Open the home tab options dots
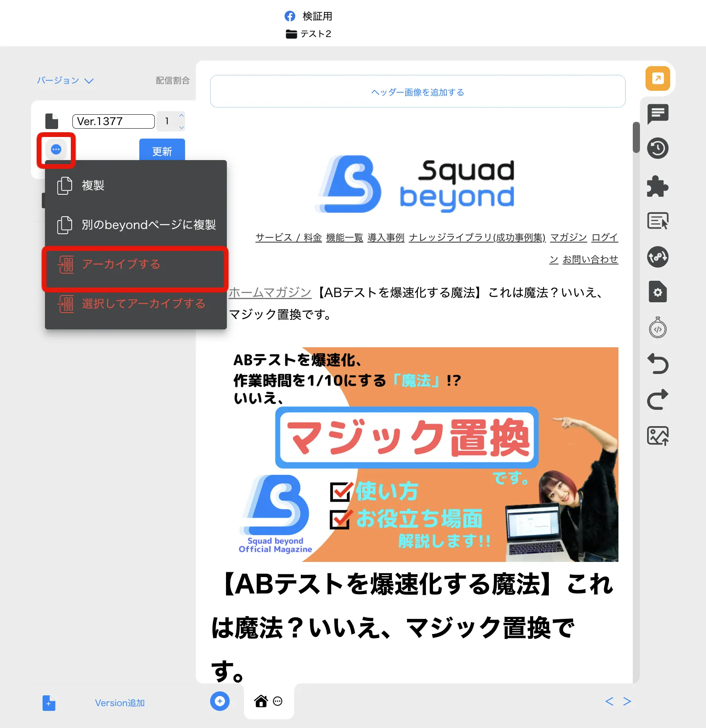 coord(278,701)
